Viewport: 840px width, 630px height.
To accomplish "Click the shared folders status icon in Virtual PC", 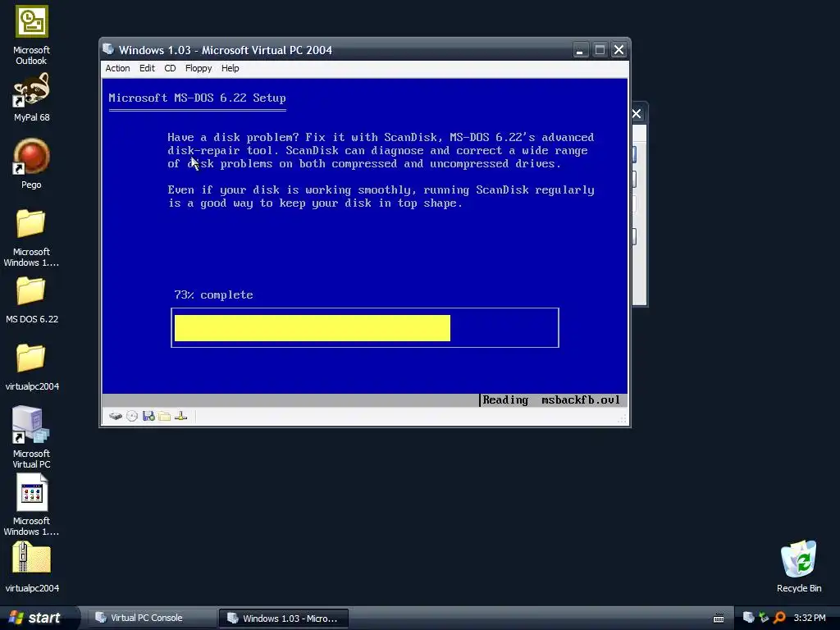I will 165,416.
